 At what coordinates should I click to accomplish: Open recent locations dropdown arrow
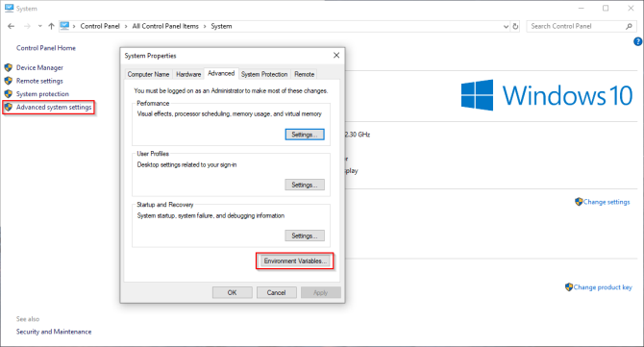[x=39, y=26]
